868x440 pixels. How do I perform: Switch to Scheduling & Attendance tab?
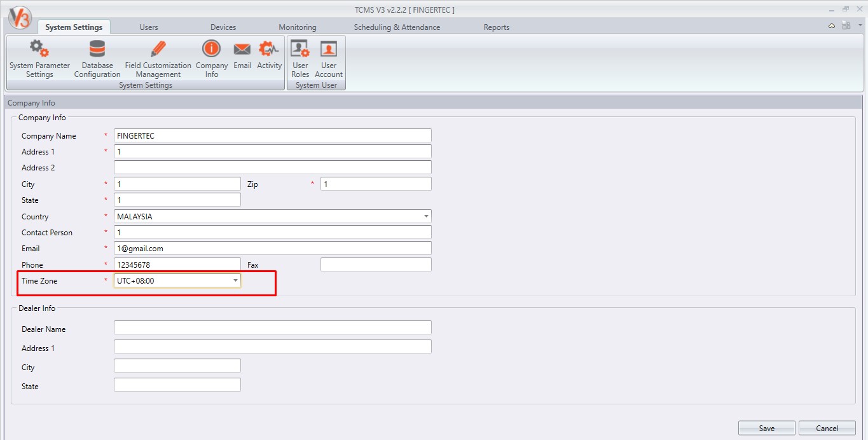pos(397,27)
